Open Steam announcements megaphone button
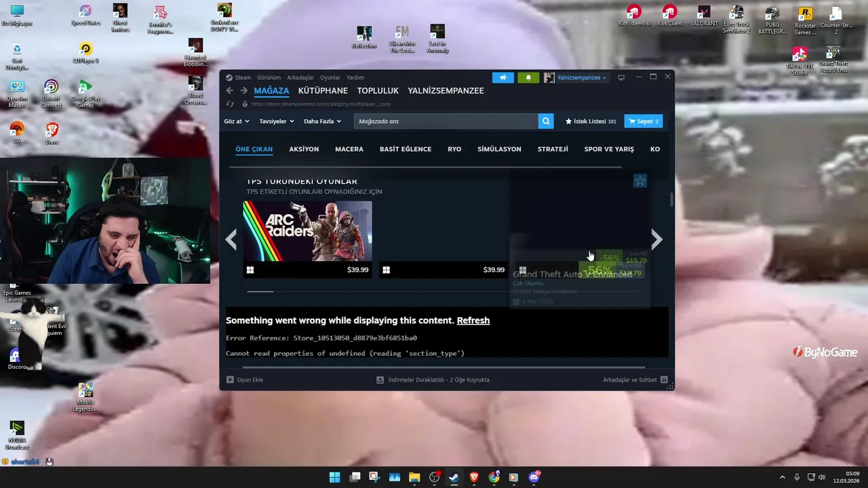The height and width of the screenshot is (488, 868). (x=503, y=77)
